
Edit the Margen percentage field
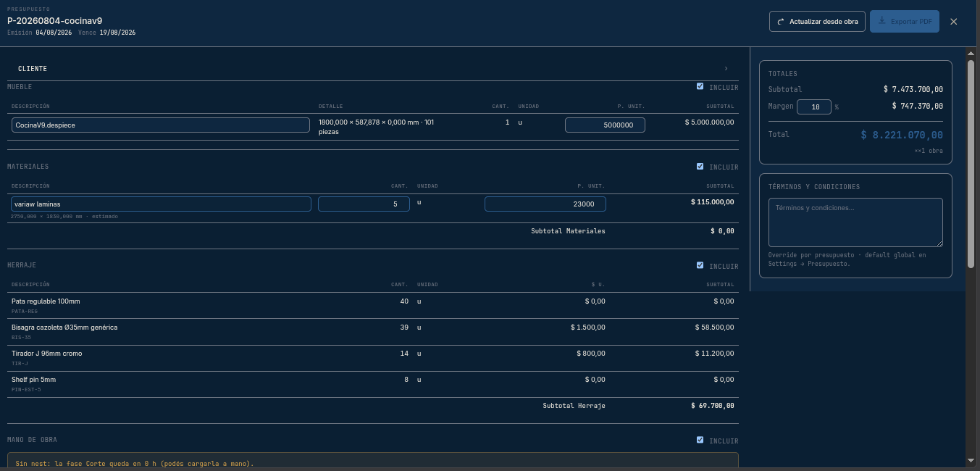[814, 107]
